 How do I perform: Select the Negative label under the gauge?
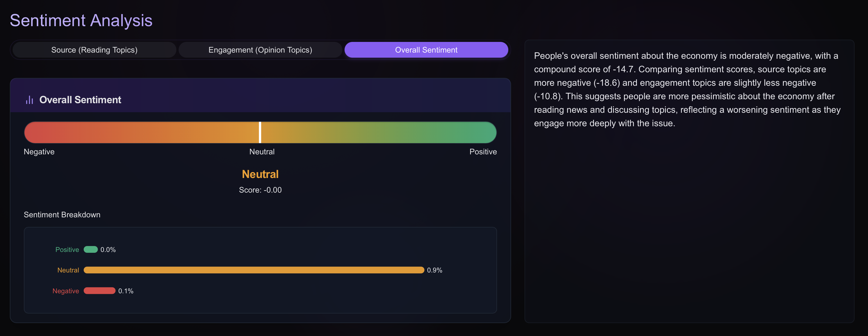click(x=39, y=152)
